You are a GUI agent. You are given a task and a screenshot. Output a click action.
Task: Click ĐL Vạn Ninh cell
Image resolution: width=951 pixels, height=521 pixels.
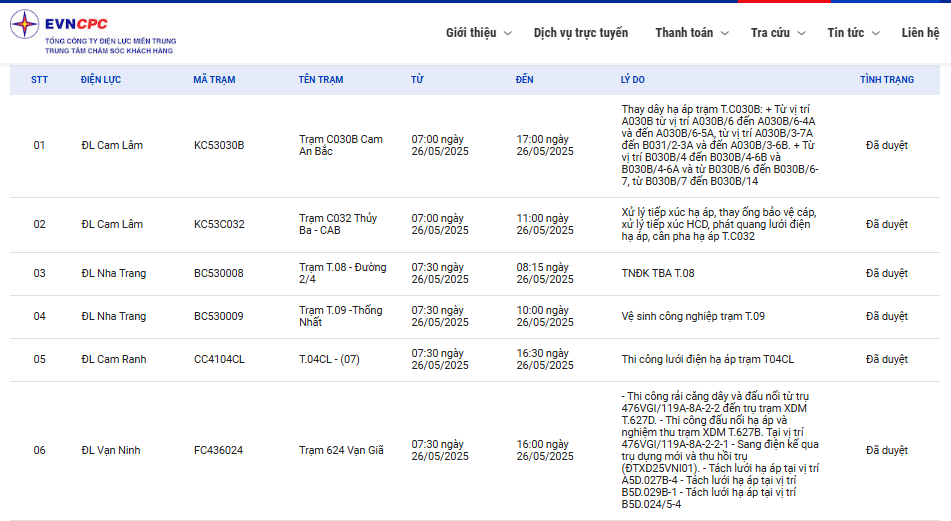[x=111, y=450]
